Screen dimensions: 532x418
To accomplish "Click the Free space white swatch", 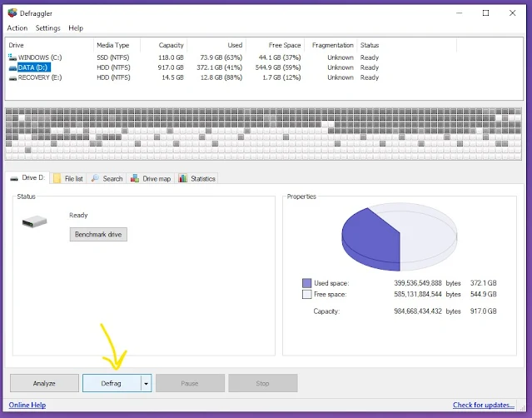I will click(x=306, y=294).
